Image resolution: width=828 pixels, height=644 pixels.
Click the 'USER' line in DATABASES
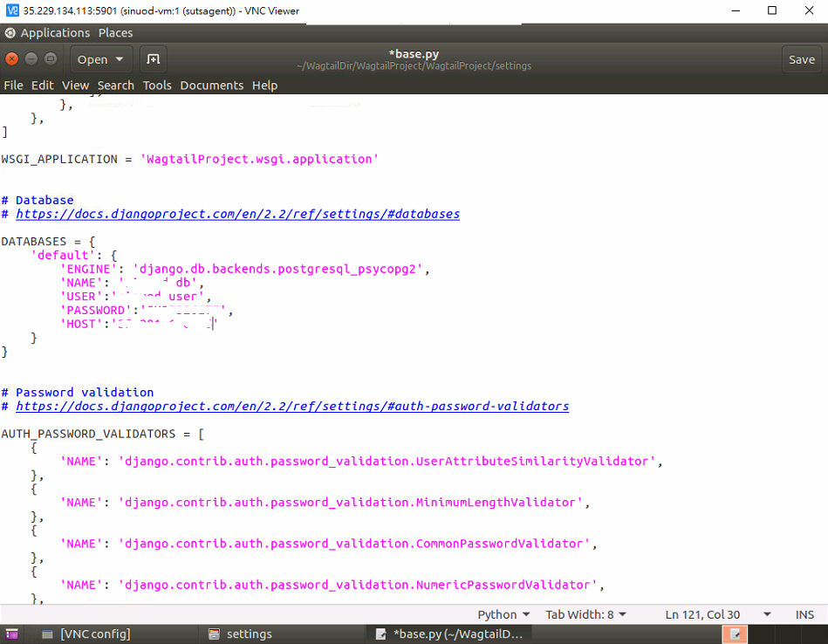pos(136,297)
